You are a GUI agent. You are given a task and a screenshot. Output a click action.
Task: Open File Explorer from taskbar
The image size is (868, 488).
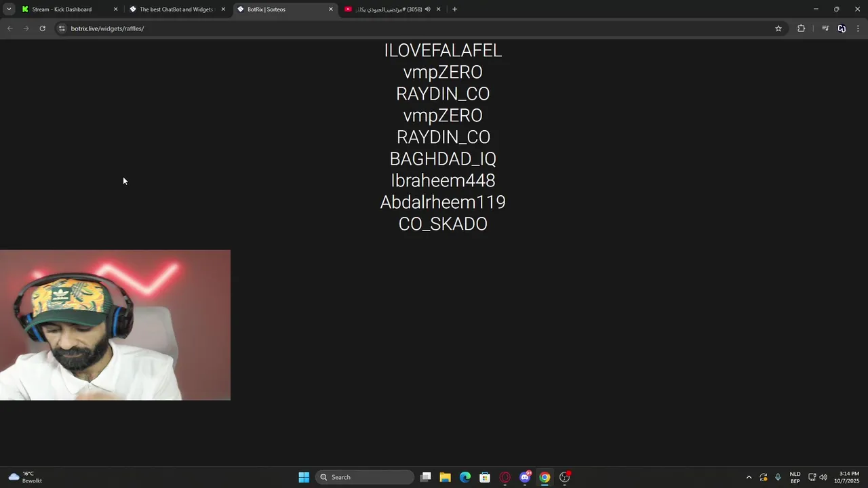(x=445, y=477)
